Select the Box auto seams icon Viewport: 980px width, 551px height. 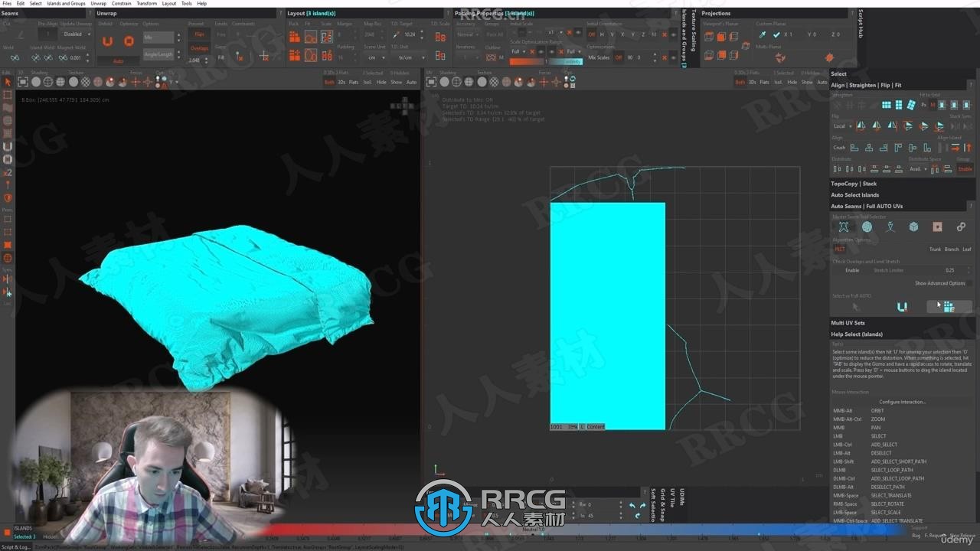click(913, 227)
